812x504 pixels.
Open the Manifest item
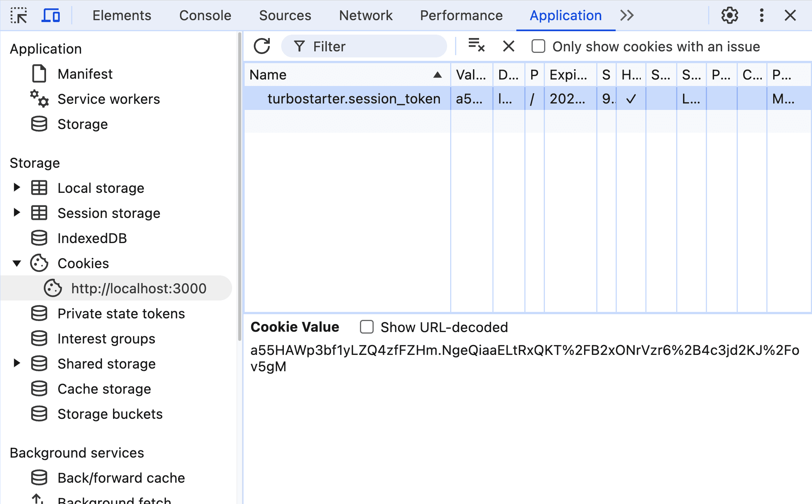tap(85, 74)
